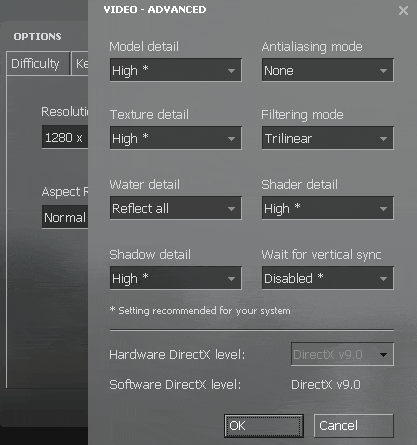Click the Antialiasing mode label
Image resolution: width=417 pixels, height=445 pixels.
tap(312, 47)
